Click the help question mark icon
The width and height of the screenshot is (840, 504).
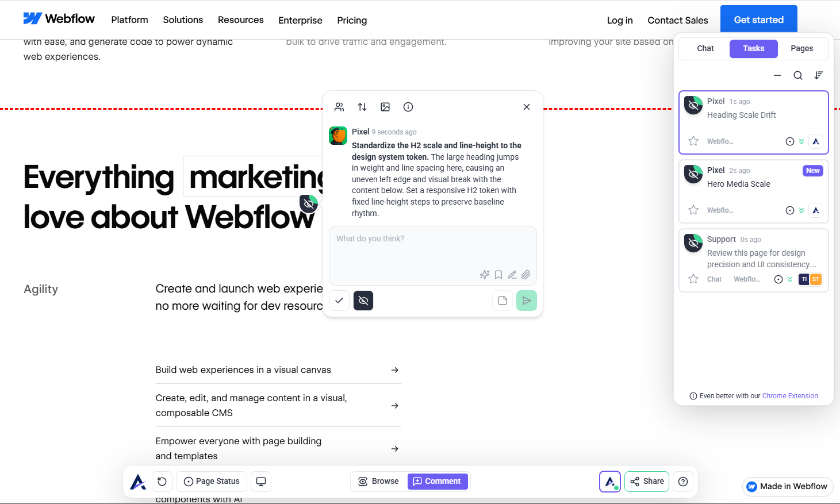[x=683, y=482]
